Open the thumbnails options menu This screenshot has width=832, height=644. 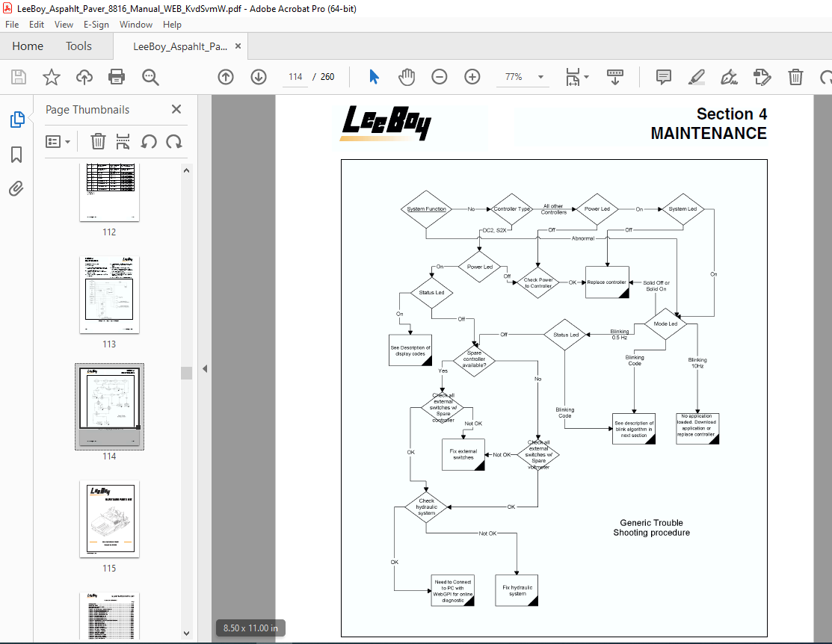click(x=58, y=142)
